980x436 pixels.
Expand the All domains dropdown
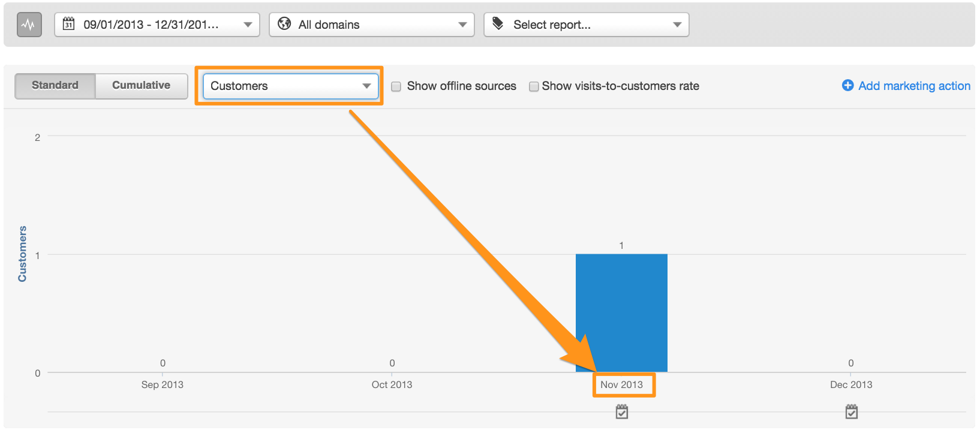(x=372, y=25)
